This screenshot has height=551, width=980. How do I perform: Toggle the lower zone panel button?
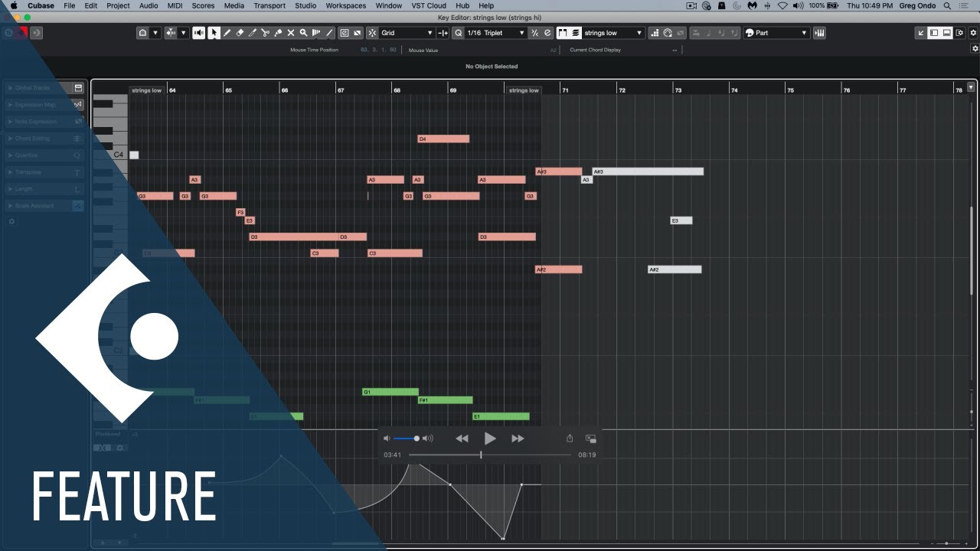pos(947,33)
